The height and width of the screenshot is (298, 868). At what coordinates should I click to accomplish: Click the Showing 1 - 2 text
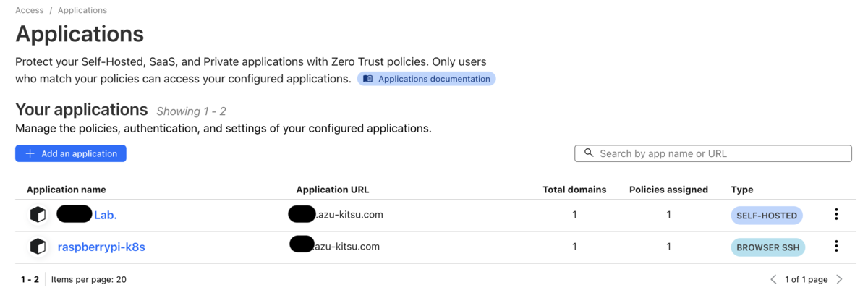192,111
